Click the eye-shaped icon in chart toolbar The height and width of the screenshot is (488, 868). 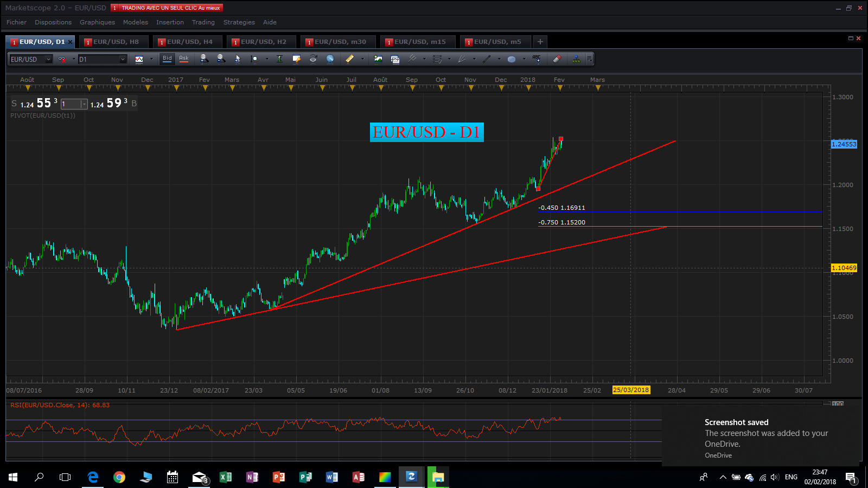313,59
